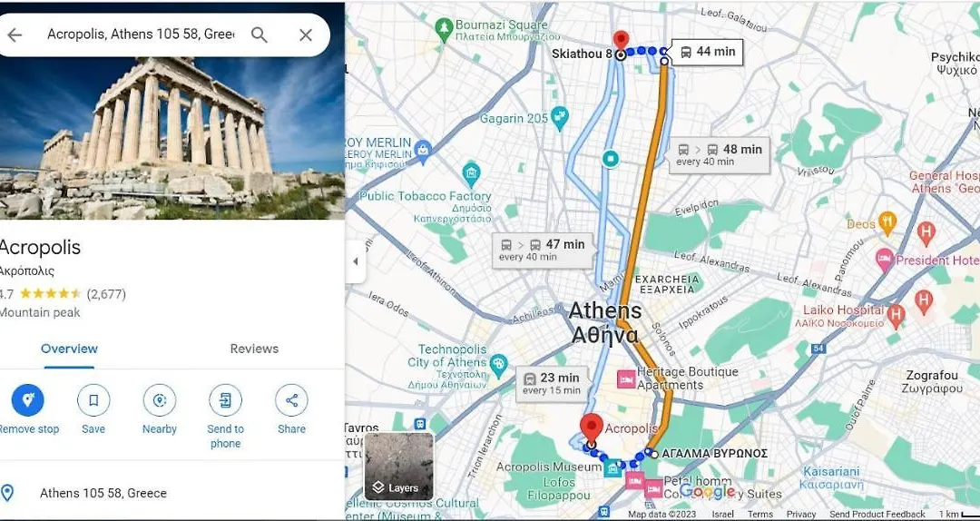Open Send Product Feedback link
The width and height of the screenshot is (980, 521).
pyautogui.click(x=877, y=514)
